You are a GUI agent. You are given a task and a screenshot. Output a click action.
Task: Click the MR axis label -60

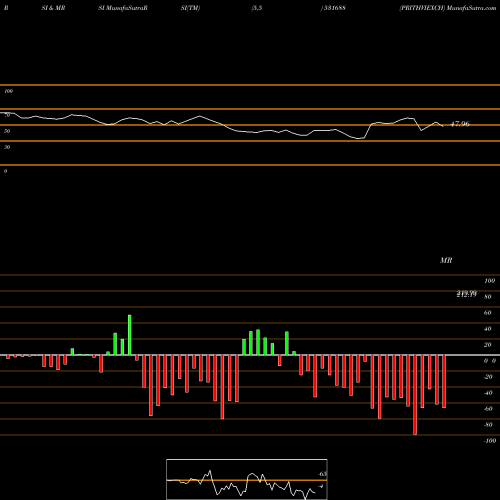488,409
